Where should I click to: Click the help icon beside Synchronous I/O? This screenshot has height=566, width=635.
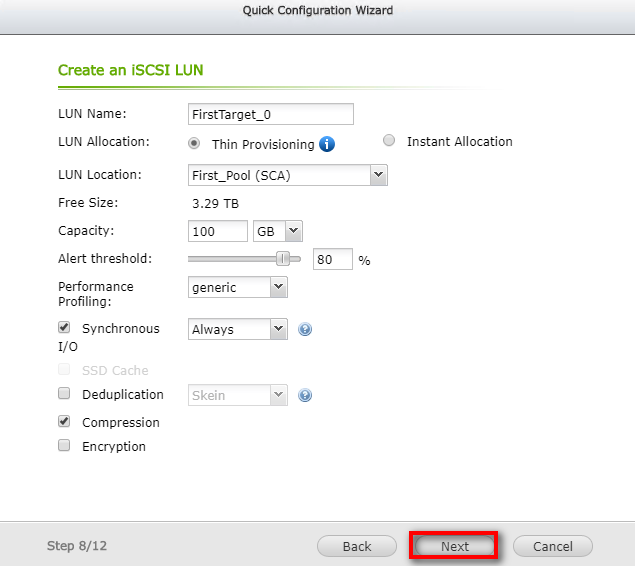[x=306, y=329]
